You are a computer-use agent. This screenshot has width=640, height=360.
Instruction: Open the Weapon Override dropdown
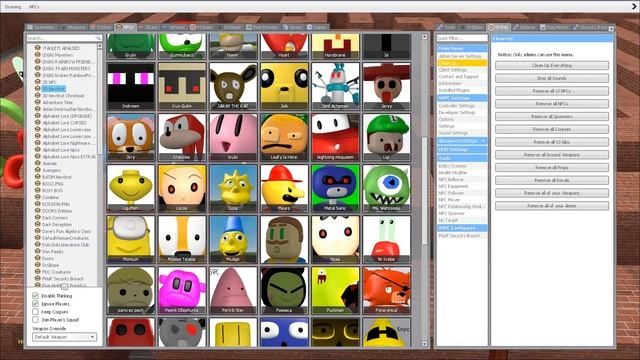[64, 337]
